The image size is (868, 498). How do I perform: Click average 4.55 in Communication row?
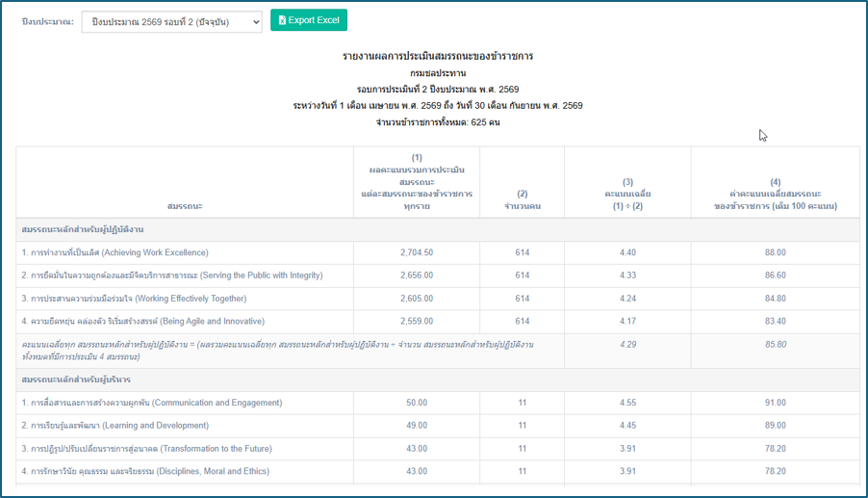pyautogui.click(x=627, y=403)
